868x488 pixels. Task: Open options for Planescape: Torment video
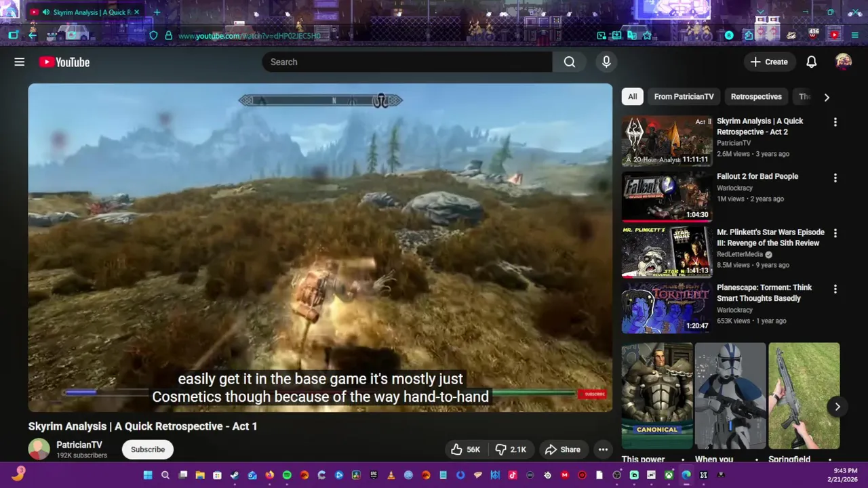coord(835,289)
